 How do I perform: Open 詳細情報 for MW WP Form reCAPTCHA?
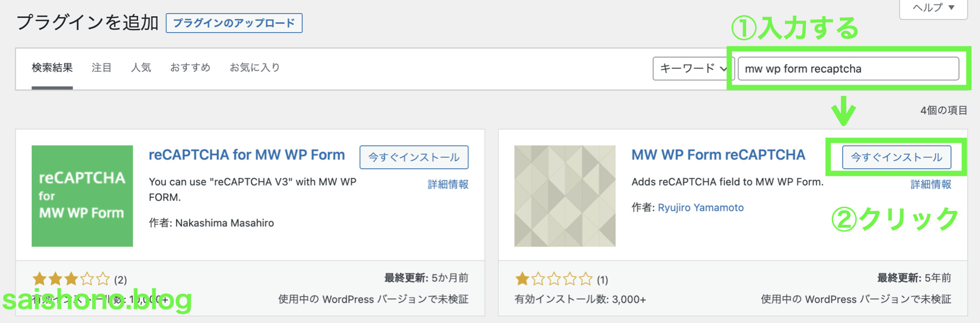tap(930, 184)
